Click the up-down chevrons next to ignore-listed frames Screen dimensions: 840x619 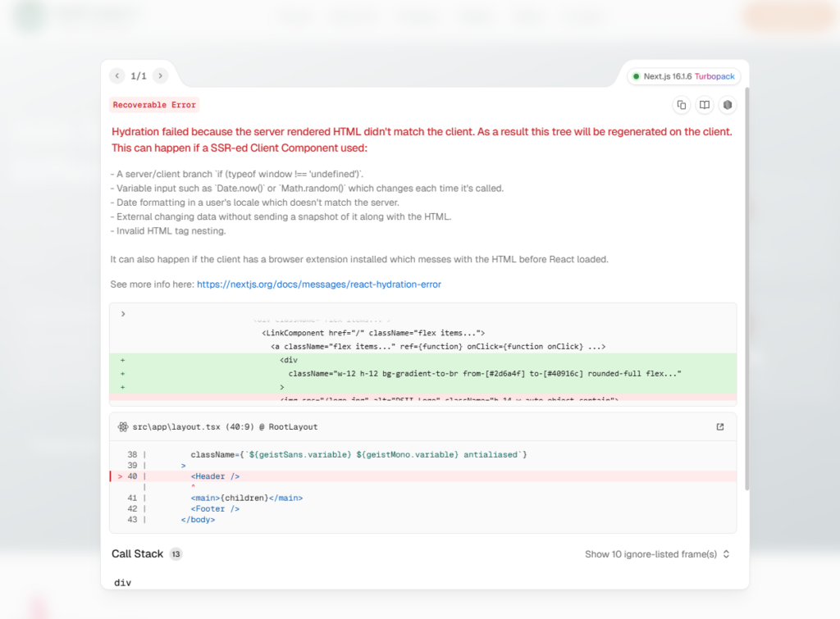click(726, 554)
